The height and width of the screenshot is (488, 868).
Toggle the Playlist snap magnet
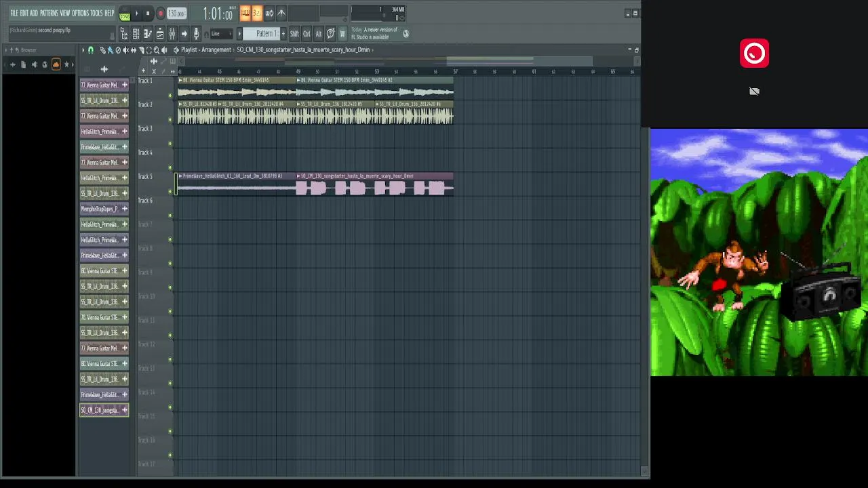tap(90, 49)
